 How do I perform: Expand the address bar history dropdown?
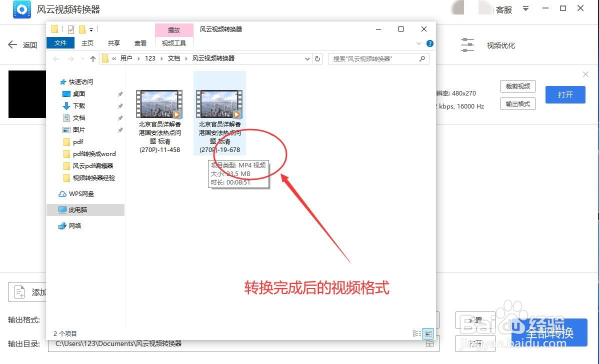click(307, 59)
